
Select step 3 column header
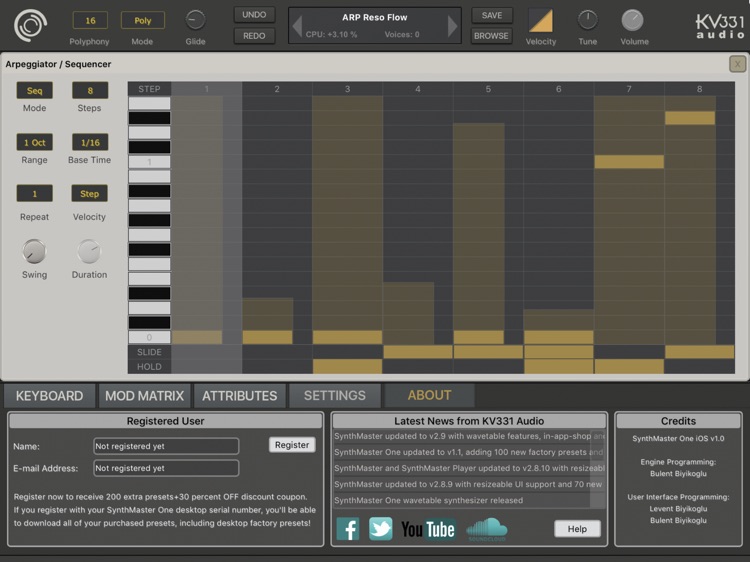(347, 89)
